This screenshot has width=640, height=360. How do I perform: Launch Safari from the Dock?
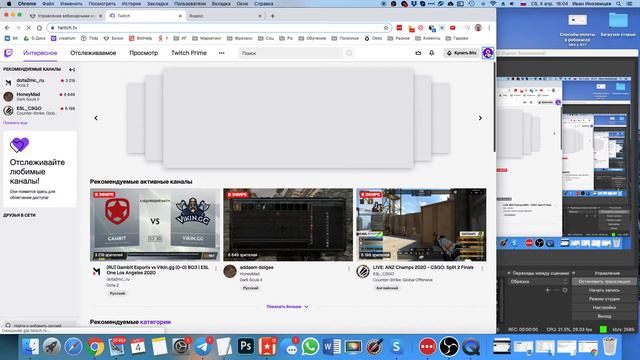click(73, 347)
